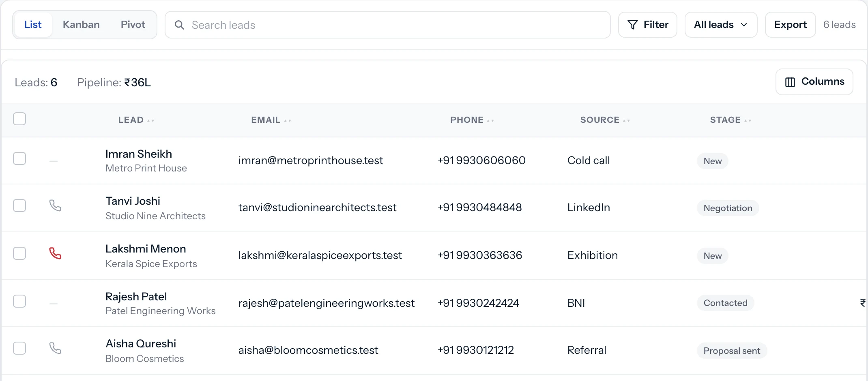The width and height of the screenshot is (868, 381).
Task: Switch to the List view tab
Action: pos(33,25)
